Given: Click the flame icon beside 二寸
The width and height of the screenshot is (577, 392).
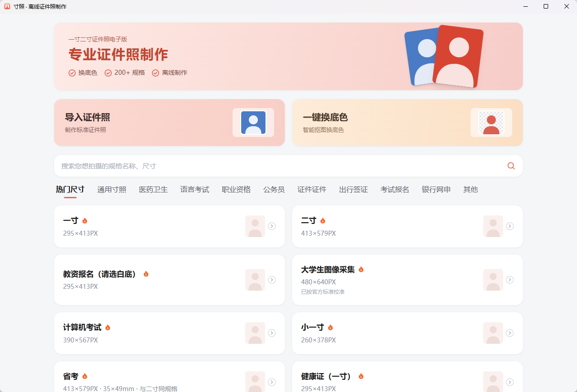Looking at the screenshot, I should pyautogui.click(x=323, y=221).
